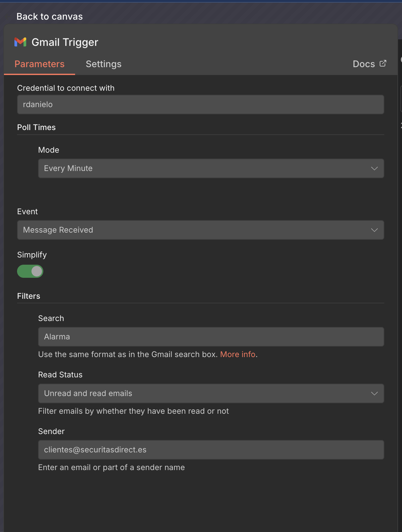Click the Poll Times section heading
This screenshot has width=402, height=532.
[36, 127]
